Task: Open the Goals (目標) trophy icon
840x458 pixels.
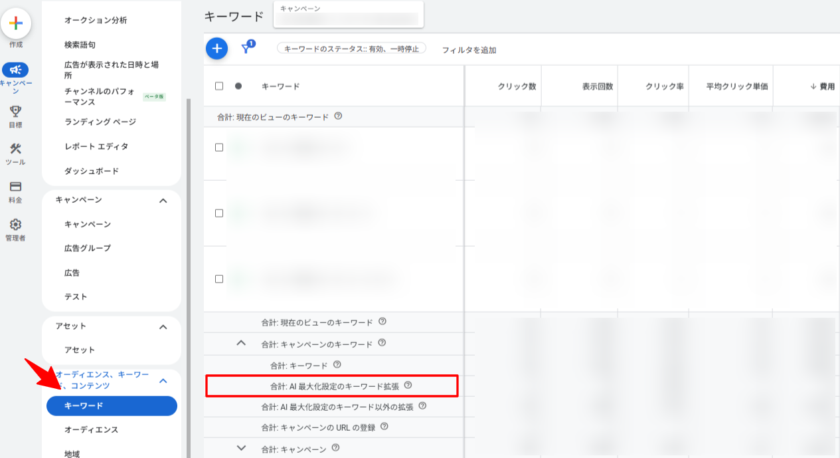Action: point(15,112)
